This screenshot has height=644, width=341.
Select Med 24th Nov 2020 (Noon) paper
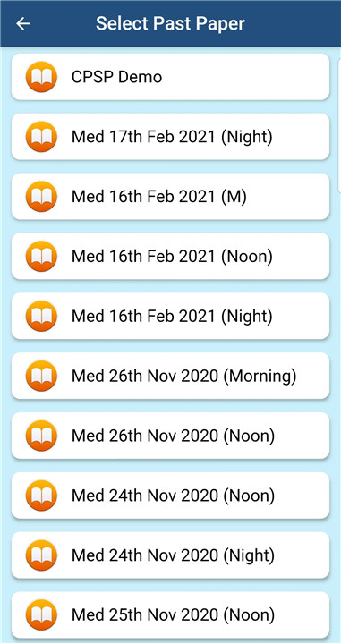[170, 495]
